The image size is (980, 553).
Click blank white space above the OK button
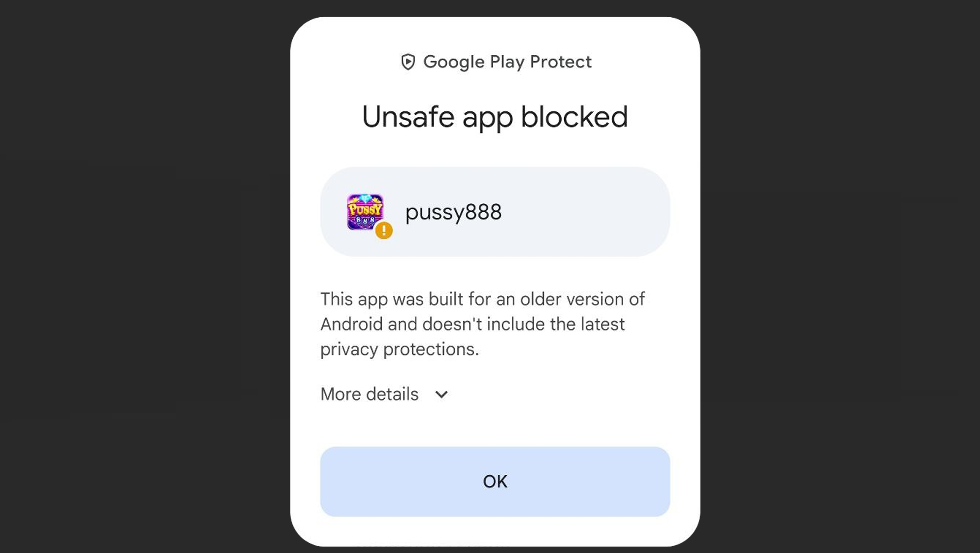[495, 426]
